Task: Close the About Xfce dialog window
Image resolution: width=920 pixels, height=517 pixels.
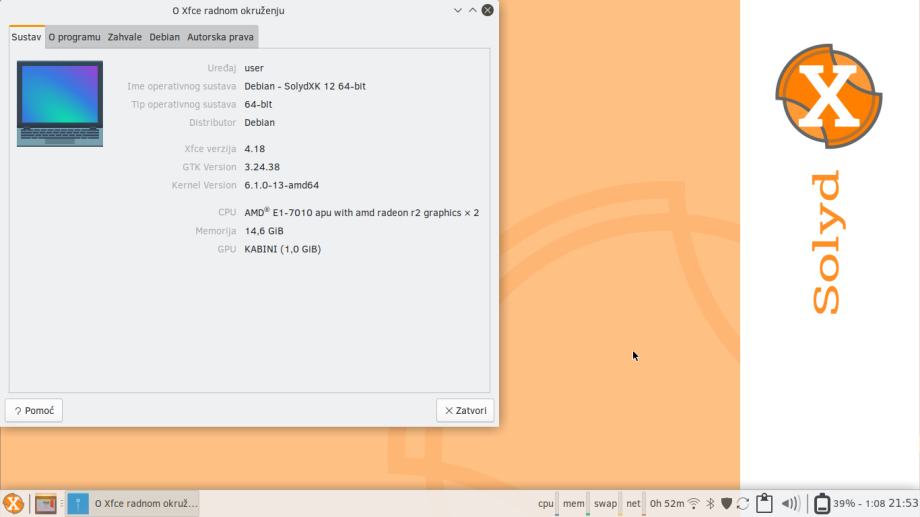Action: point(488,10)
